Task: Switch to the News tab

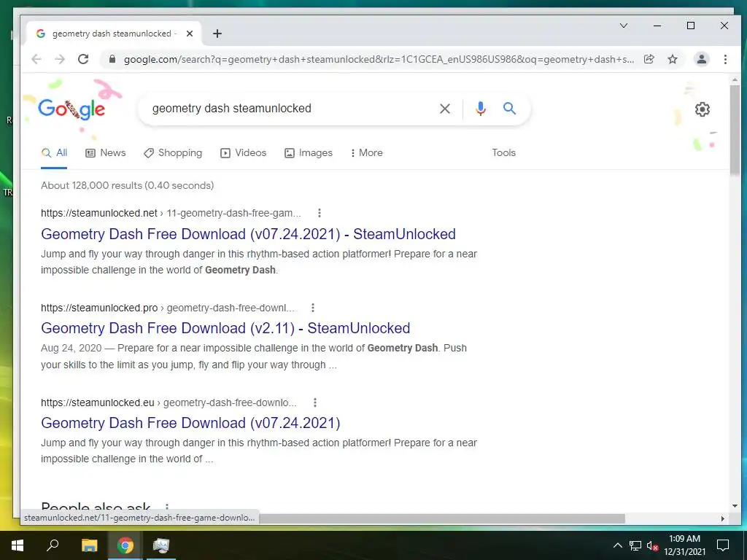Action: (x=105, y=153)
